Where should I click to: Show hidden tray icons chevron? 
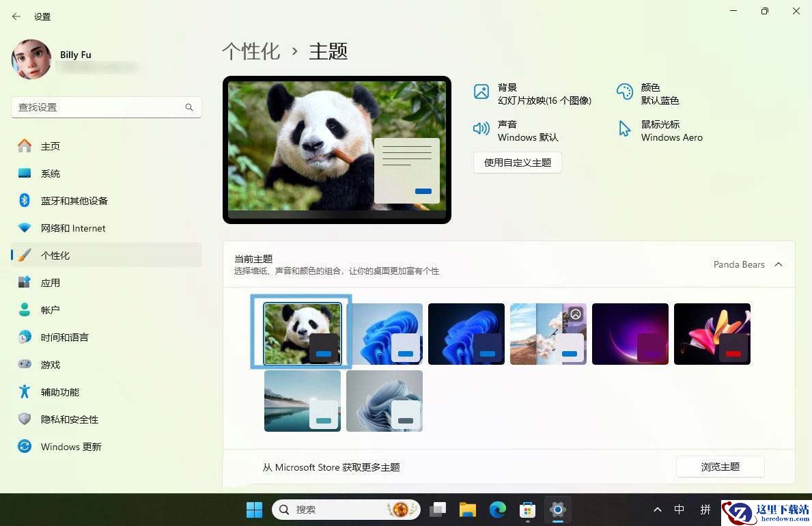658,510
